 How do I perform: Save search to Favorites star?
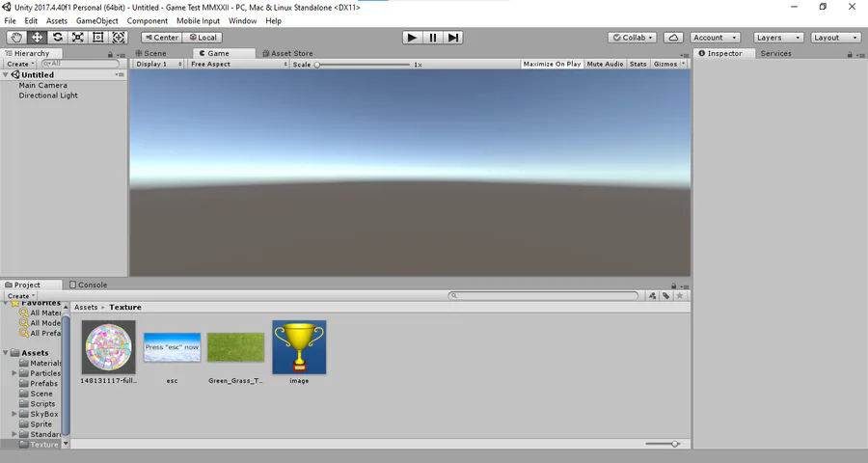680,296
